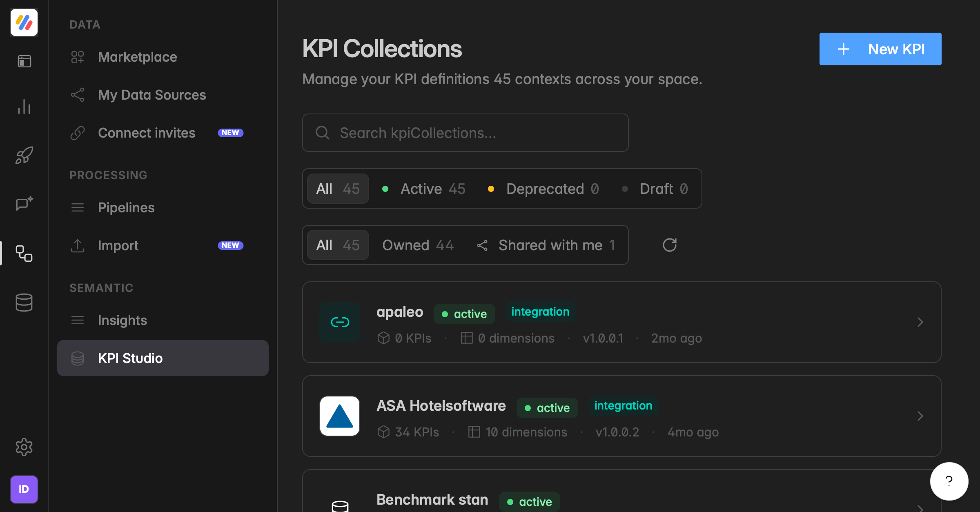
Task: Open the Import page
Action: pyautogui.click(x=163, y=246)
